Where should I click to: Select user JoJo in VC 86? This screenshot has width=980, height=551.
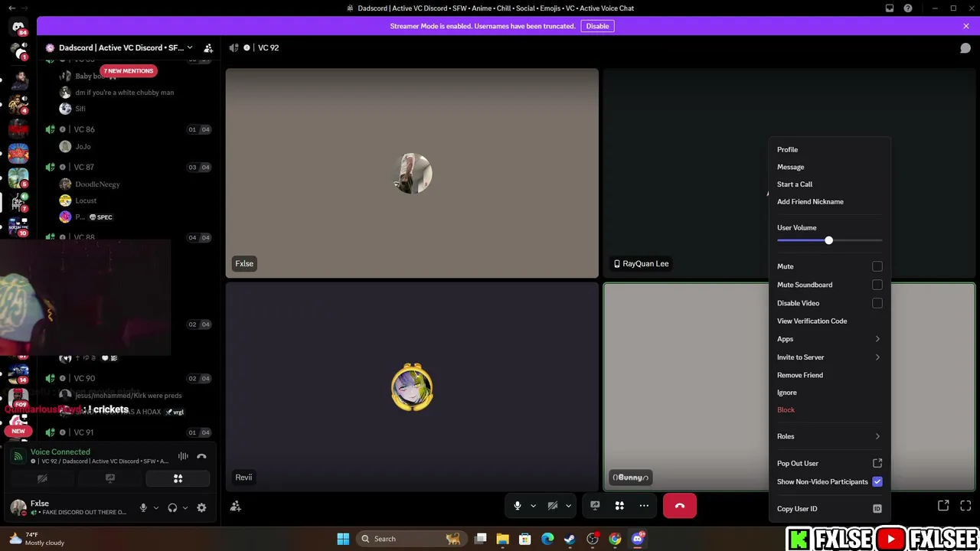(83, 146)
